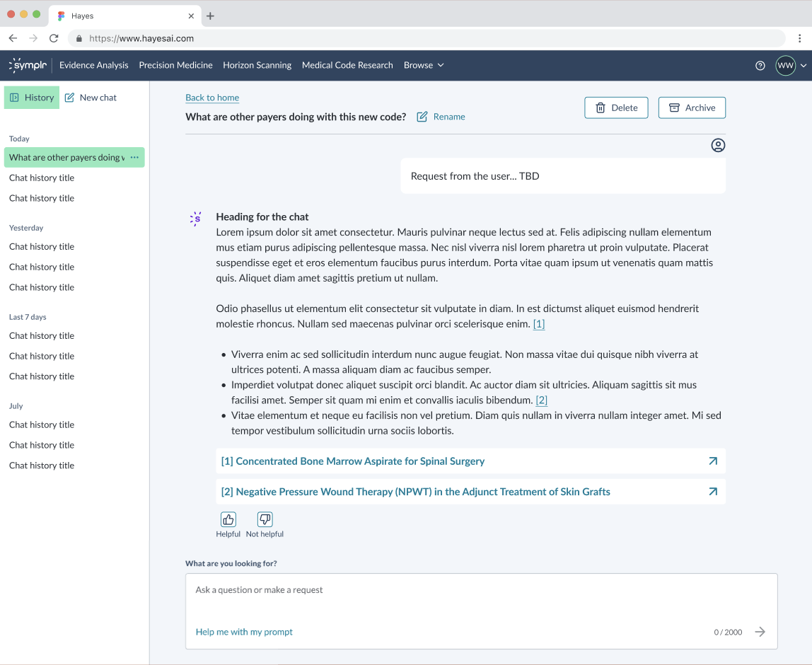Click the 'July' history group label
Screen dimensions: 812x665
point(16,406)
